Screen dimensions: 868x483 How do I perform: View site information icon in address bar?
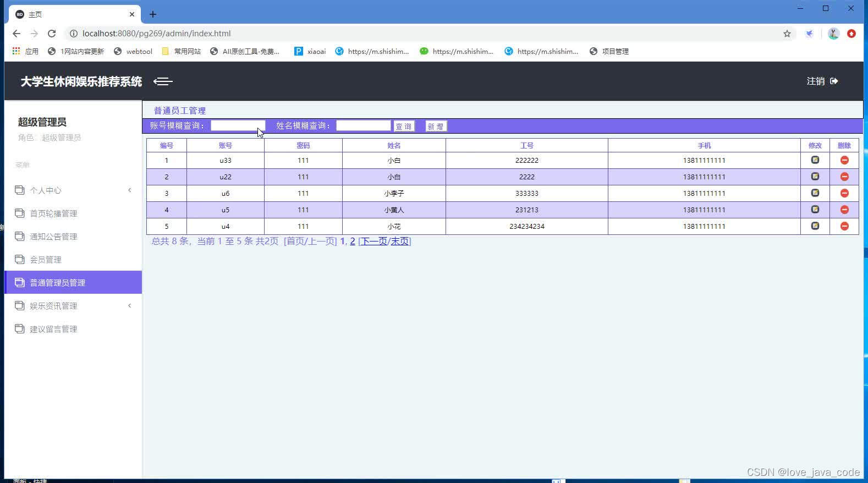click(73, 34)
